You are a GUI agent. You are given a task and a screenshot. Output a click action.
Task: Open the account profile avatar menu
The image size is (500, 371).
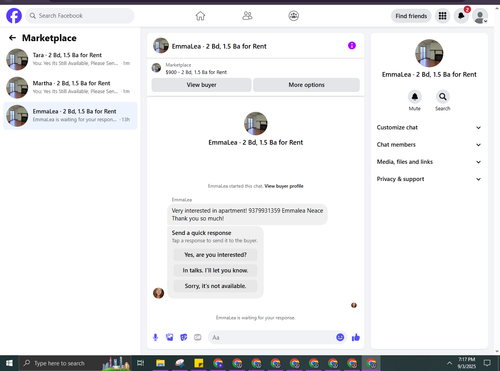click(x=480, y=16)
